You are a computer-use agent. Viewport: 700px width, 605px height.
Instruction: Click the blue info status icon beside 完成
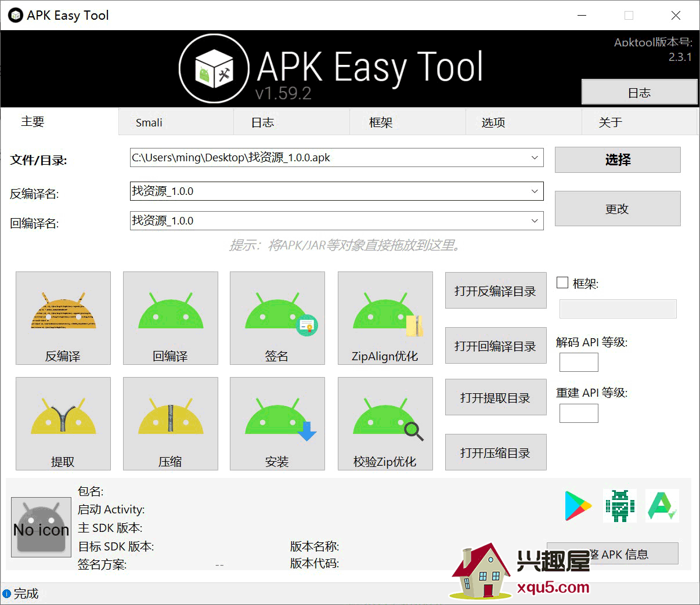tap(6, 593)
